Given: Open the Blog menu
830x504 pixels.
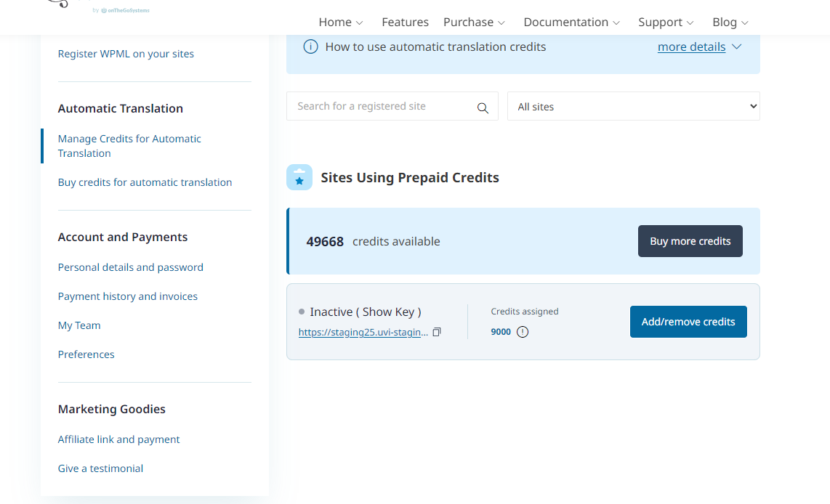Looking at the screenshot, I should (730, 22).
